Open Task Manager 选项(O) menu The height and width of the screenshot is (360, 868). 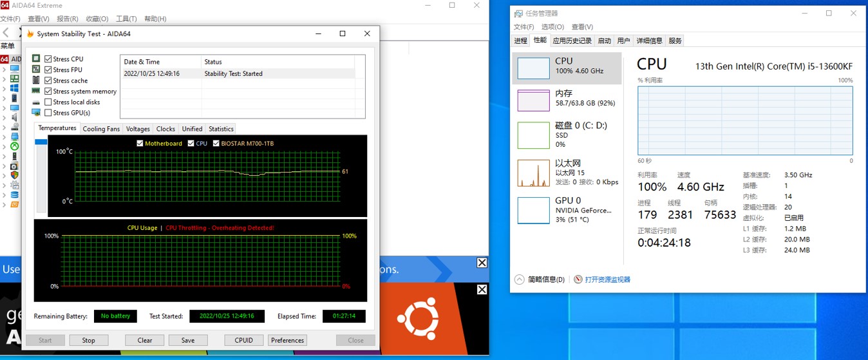click(x=552, y=27)
